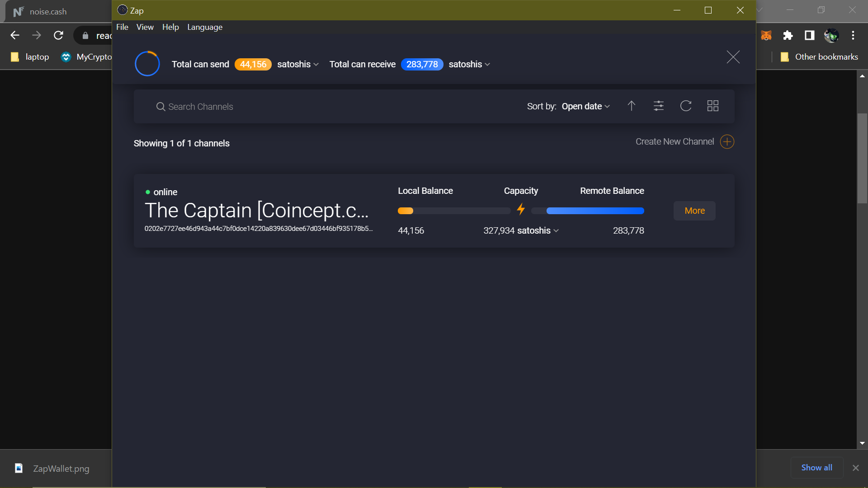Minimize the Zap window
Viewport: 868px width, 488px height.
tap(677, 10)
